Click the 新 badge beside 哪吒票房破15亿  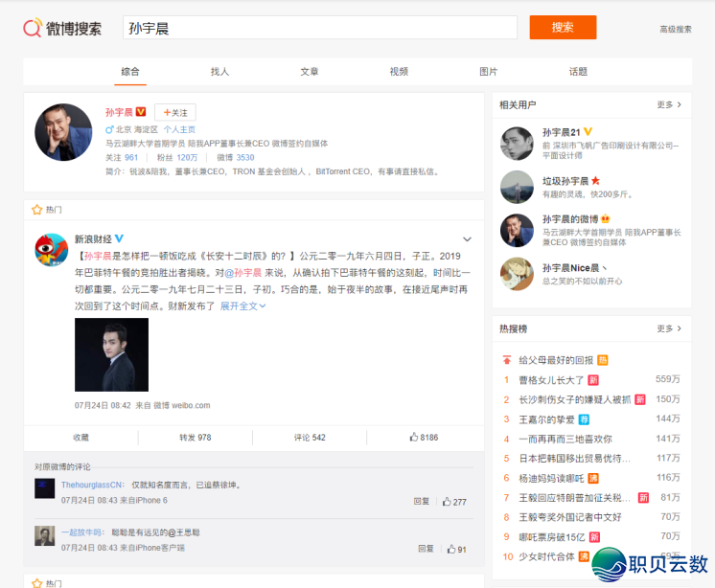click(594, 537)
